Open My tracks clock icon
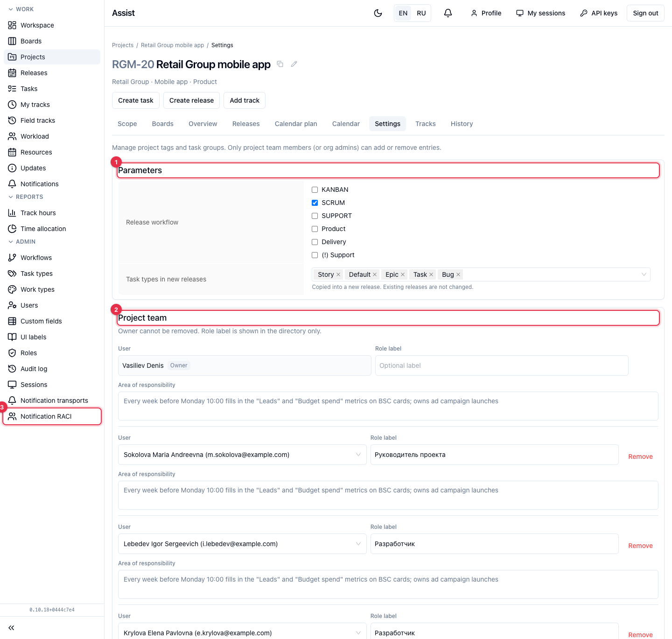 (x=12, y=105)
